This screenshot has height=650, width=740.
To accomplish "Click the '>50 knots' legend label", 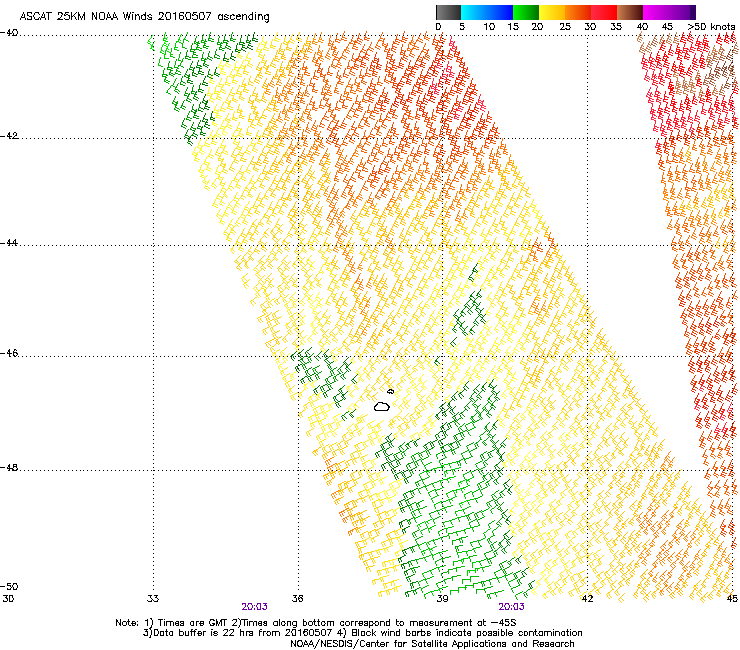I will click(711, 27).
